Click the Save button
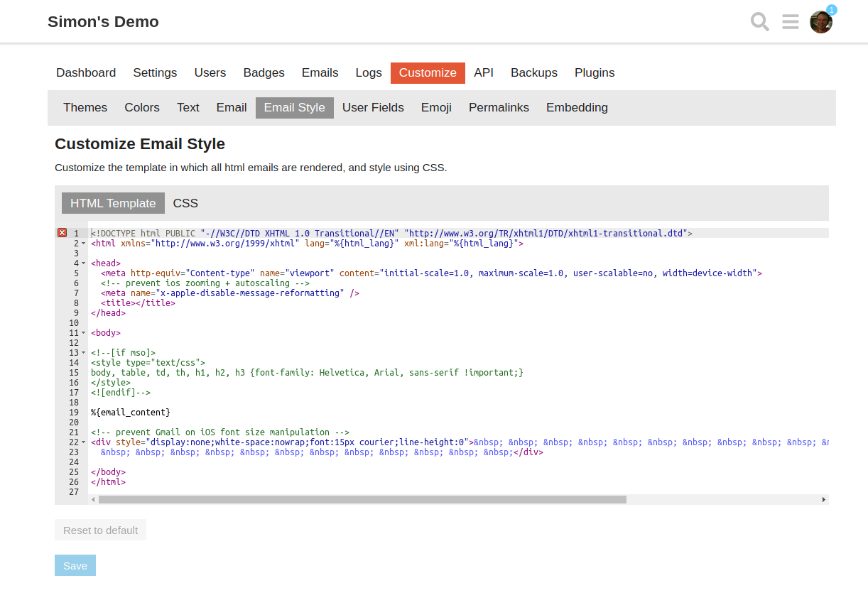868x605 pixels. tap(75, 565)
